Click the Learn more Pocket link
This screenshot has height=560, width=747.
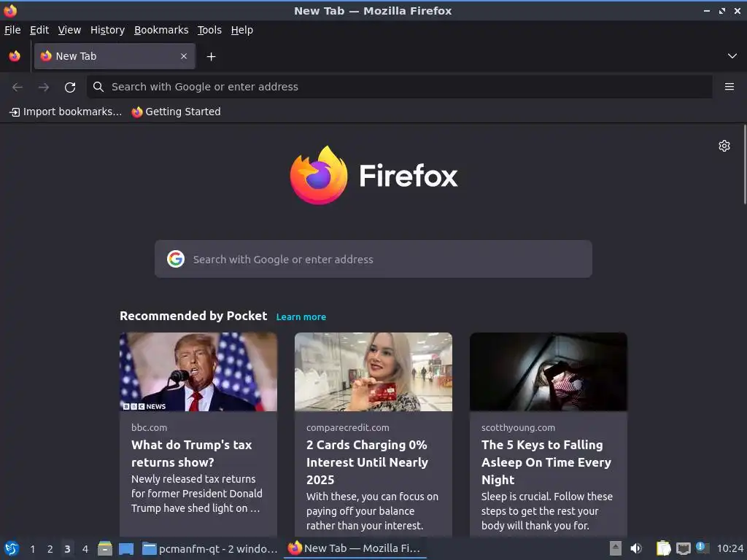tap(301, 316)
